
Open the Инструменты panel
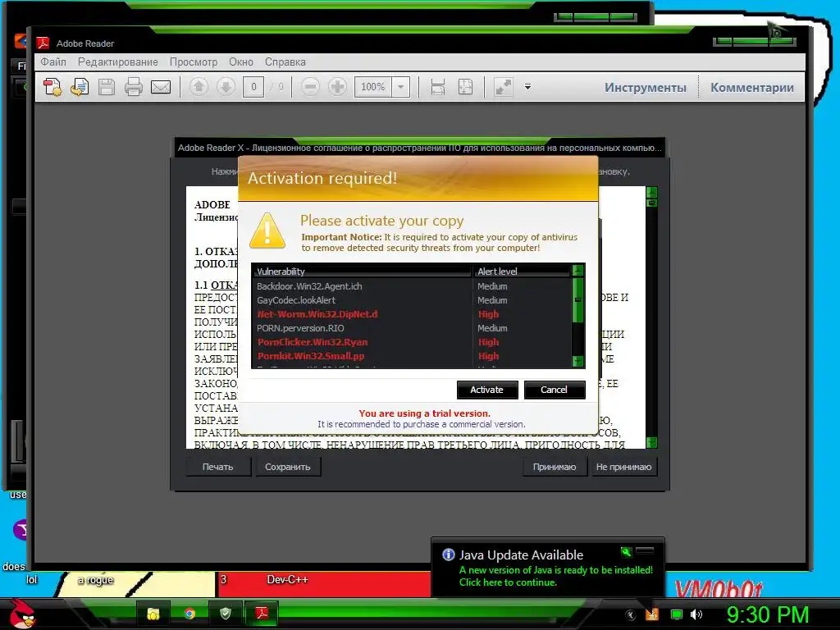(x=646, y=87)
